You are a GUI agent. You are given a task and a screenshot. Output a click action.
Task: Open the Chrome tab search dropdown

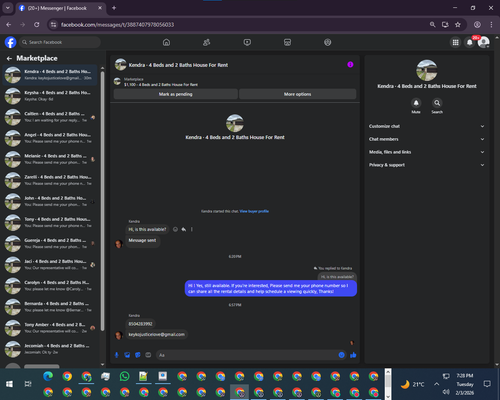8,8
